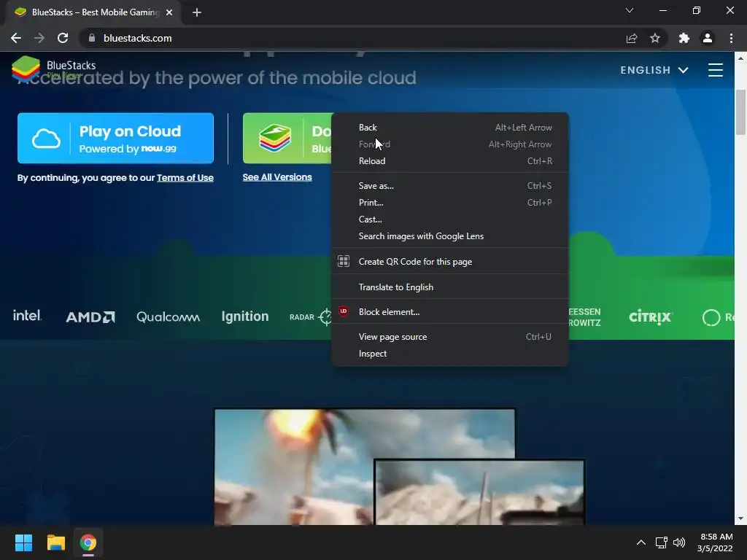Click the BlueStacks download button
Viewport: 747px width, 560px height.
(x=287, y=138)
